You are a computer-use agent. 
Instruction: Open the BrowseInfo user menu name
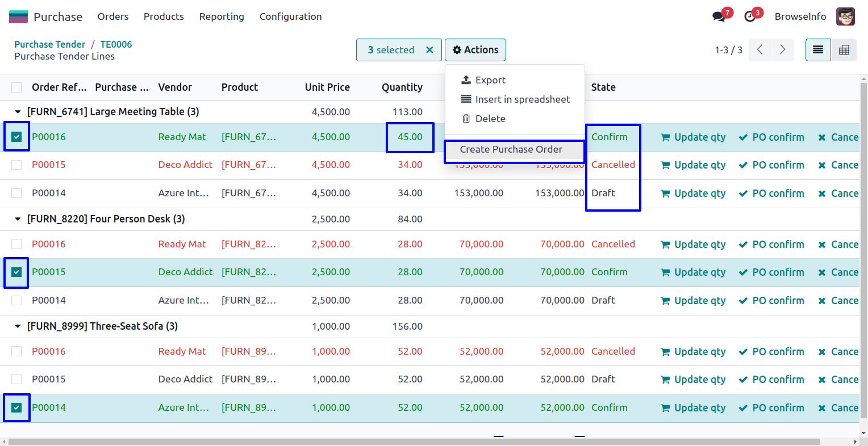(800, 16)
